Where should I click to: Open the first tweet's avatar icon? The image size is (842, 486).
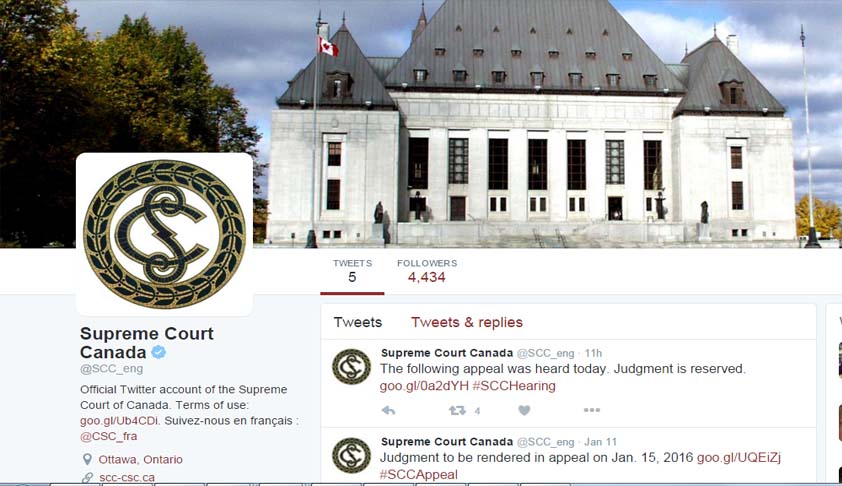(x=351, y=367)
